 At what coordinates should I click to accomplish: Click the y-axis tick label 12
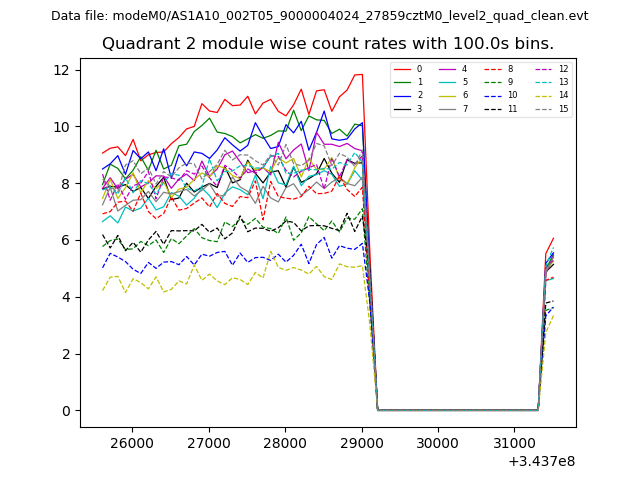(60, 70)
